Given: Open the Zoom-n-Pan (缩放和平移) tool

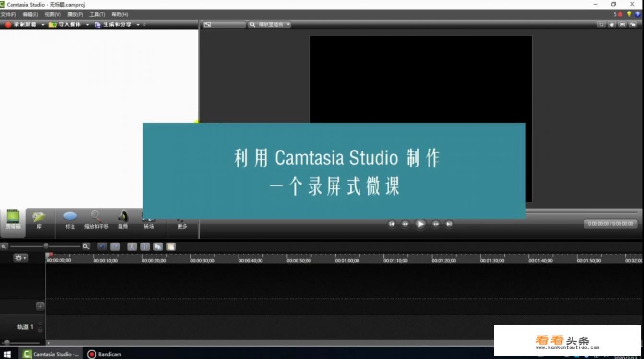Looking at the screenshot, I should [x=96, y=220].
